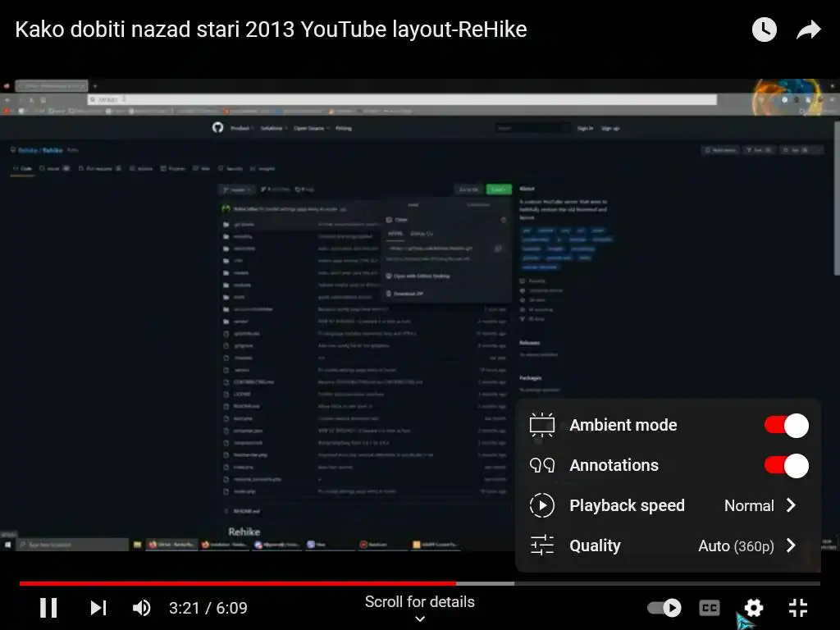Click the Quality sliders icon

tap(541, 546)
